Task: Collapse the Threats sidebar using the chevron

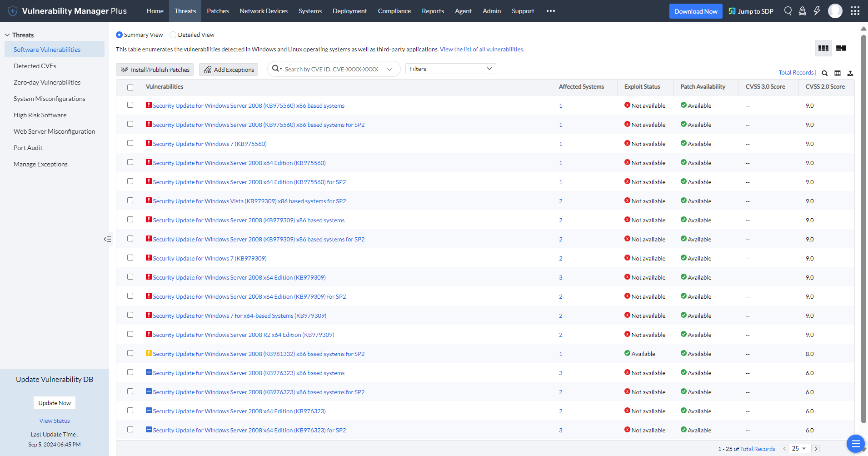Action: pos(108,239)
